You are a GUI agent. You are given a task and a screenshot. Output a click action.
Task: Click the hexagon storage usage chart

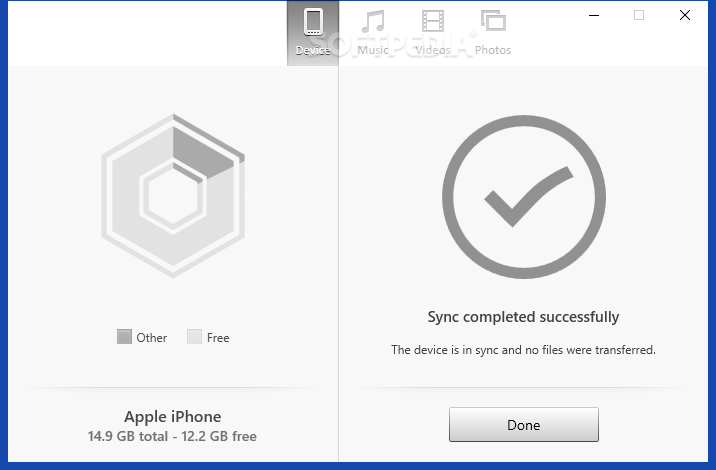[173, 195]
